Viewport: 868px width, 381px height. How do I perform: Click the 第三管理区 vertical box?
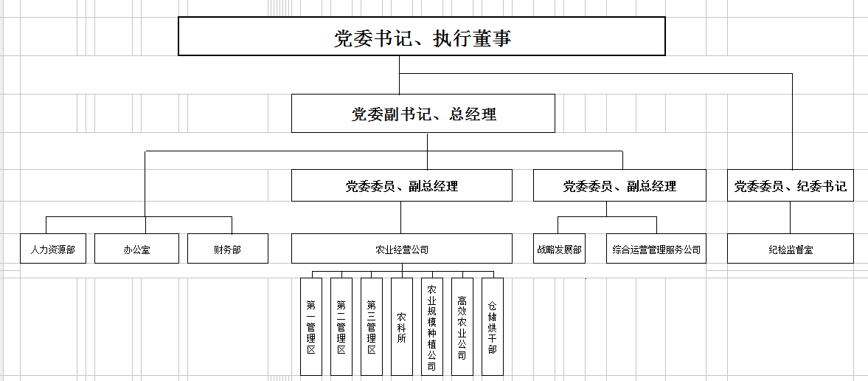click(x=372, y=326)
